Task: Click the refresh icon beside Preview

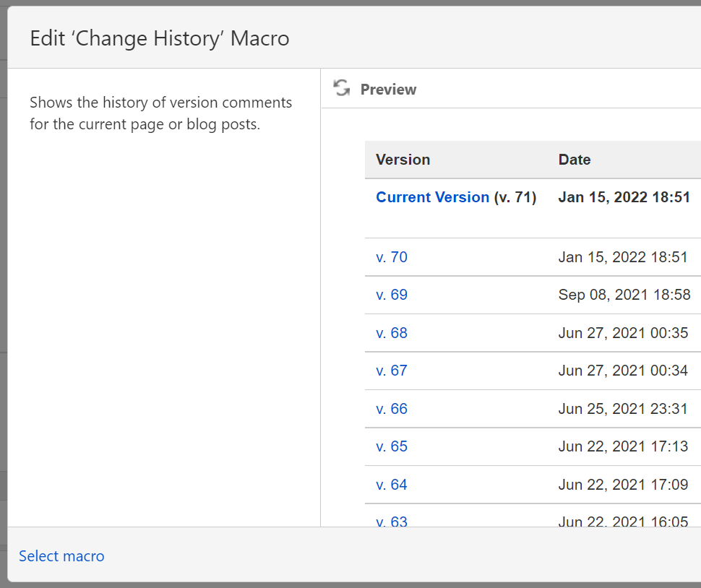Action: pyautogui.click(x=340, y=88)
